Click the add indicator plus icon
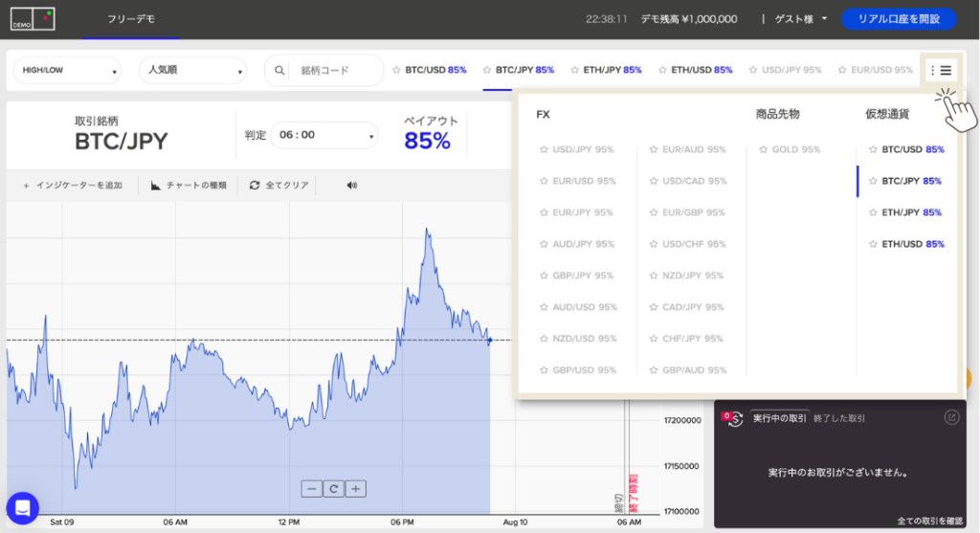Viewport: 980px width, 533px height. tap(26, 186)
